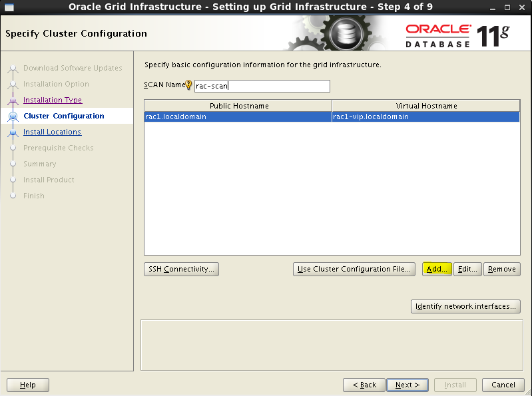Screen dimensions: 532x396
Task: Click the SCAN Name input field
Action: (262, 86)
